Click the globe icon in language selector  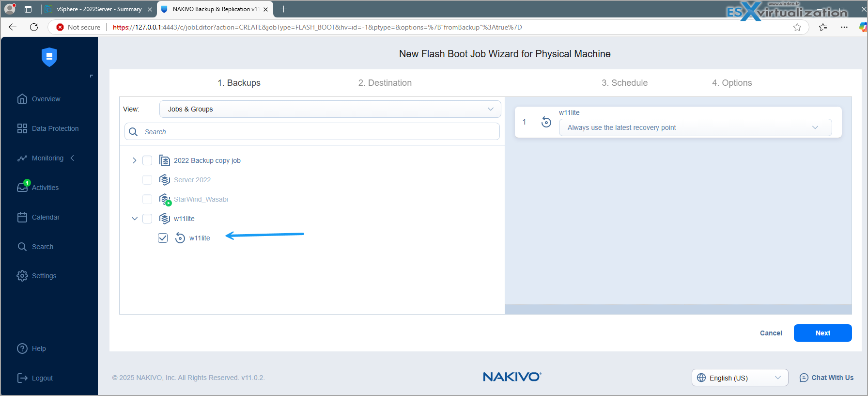tap(701, 378)
